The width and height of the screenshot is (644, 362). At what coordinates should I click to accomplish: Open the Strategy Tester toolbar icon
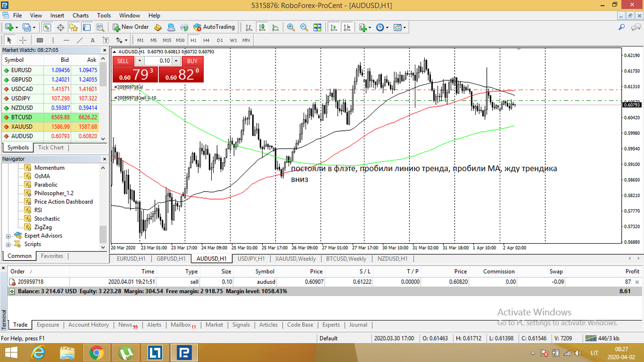pyautogui.click(x=100, y=27)
